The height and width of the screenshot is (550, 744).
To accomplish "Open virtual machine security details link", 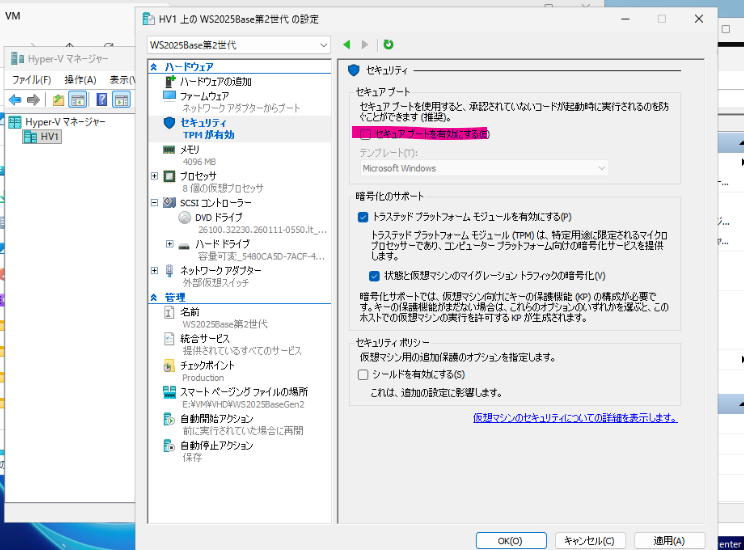I will pos(575,418).
